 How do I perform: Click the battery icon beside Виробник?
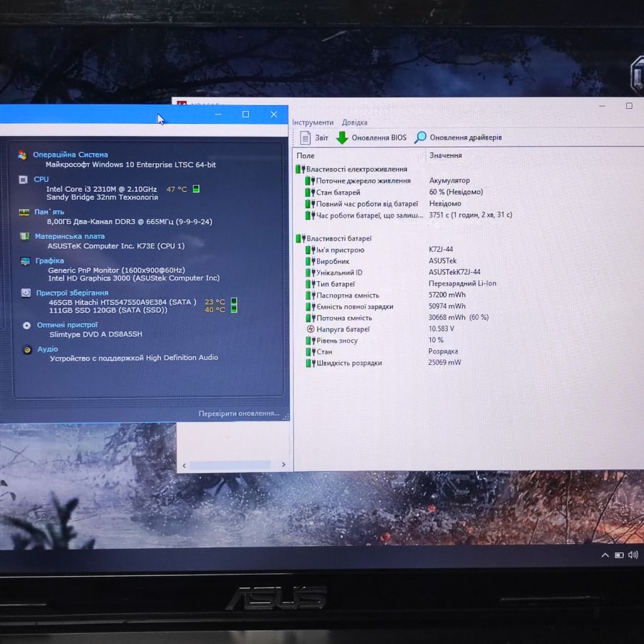tap(310, 261)
